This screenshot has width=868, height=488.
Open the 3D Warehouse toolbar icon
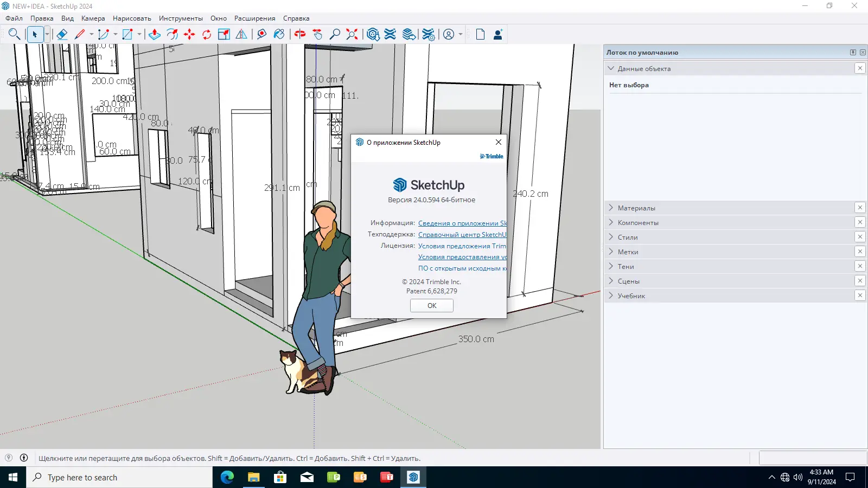click(373, 35)
